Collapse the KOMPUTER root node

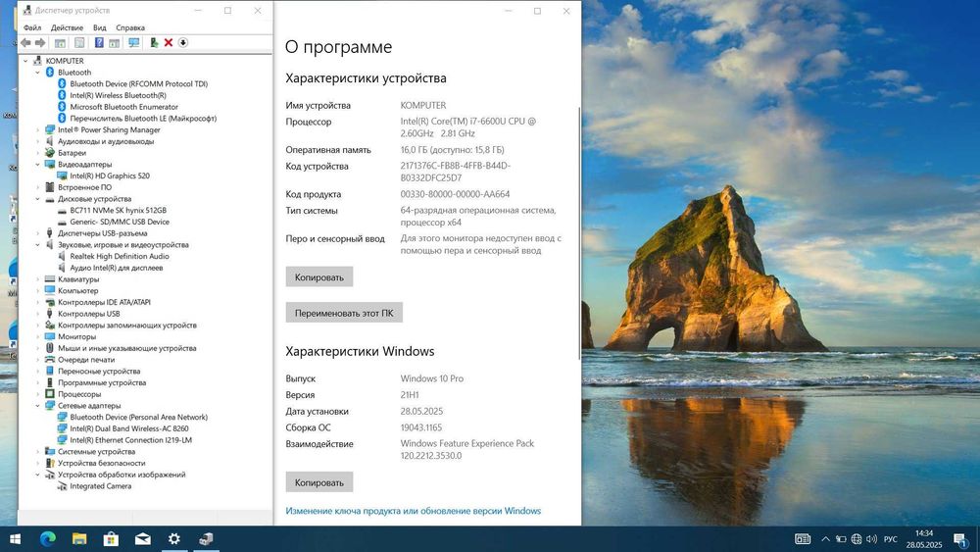[x=25, y=61]
